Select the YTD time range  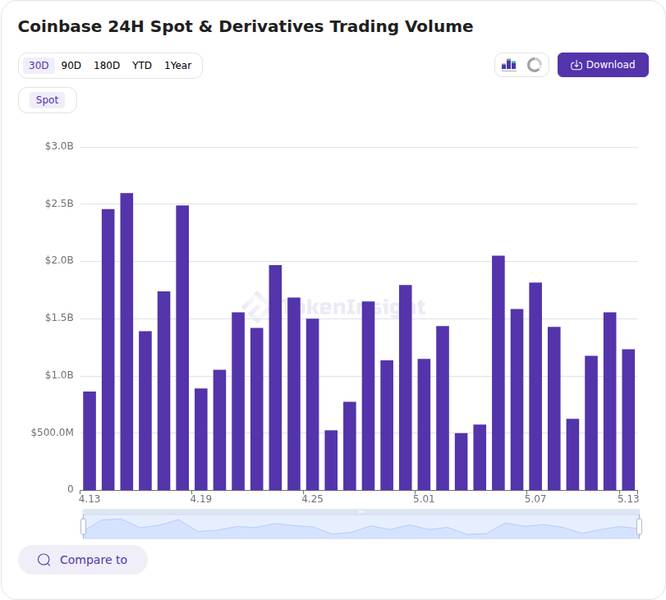[141, 65]
